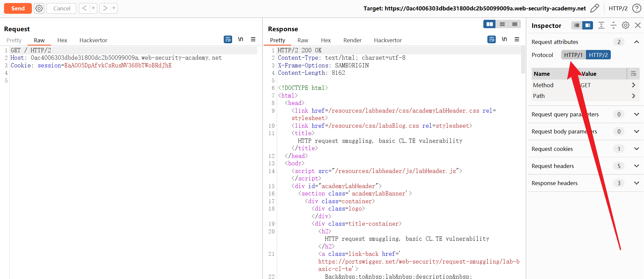
Task: Open the help question mark icon
Action: coord(636,8)
